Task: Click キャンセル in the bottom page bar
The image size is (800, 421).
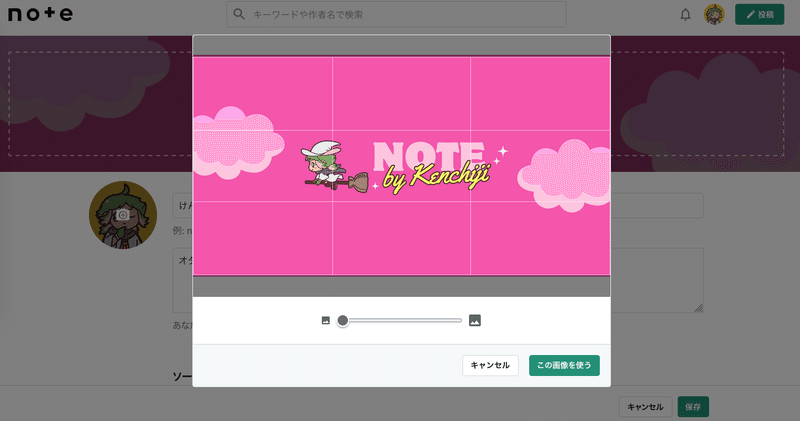Action: pos(645,407)
